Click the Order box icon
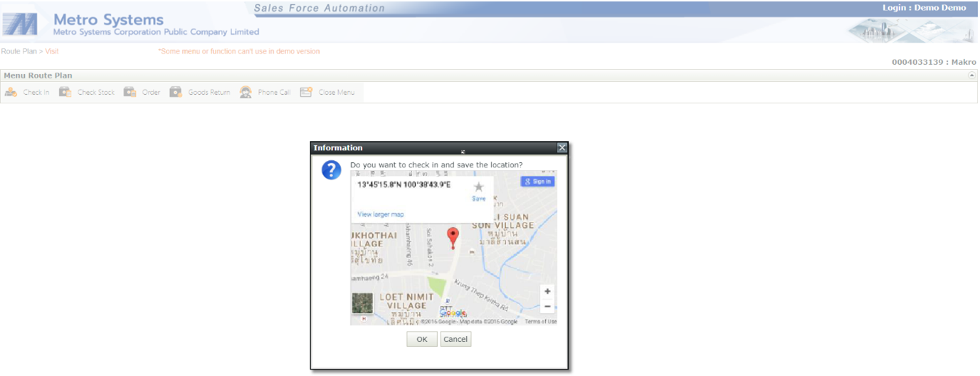The height and width of the screenshot is (376, 980). (130, 92)
